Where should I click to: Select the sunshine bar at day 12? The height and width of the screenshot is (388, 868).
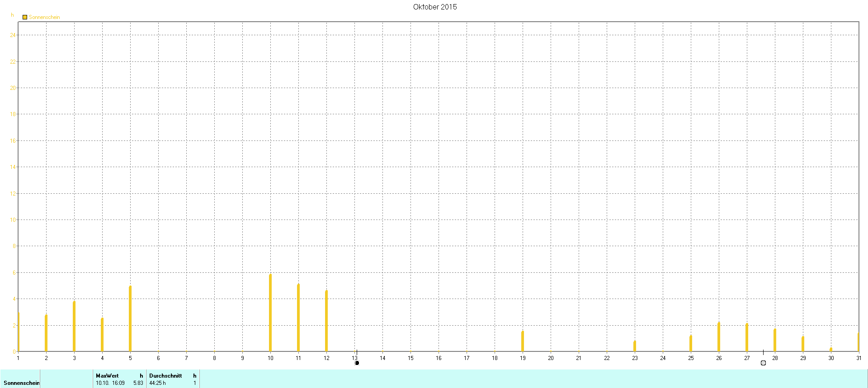(326, 321)
